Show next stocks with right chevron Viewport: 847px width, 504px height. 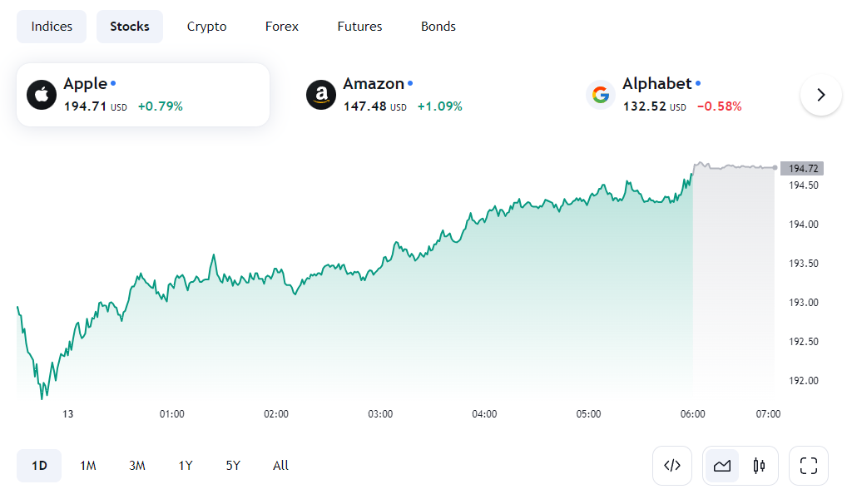click(821, 95)
